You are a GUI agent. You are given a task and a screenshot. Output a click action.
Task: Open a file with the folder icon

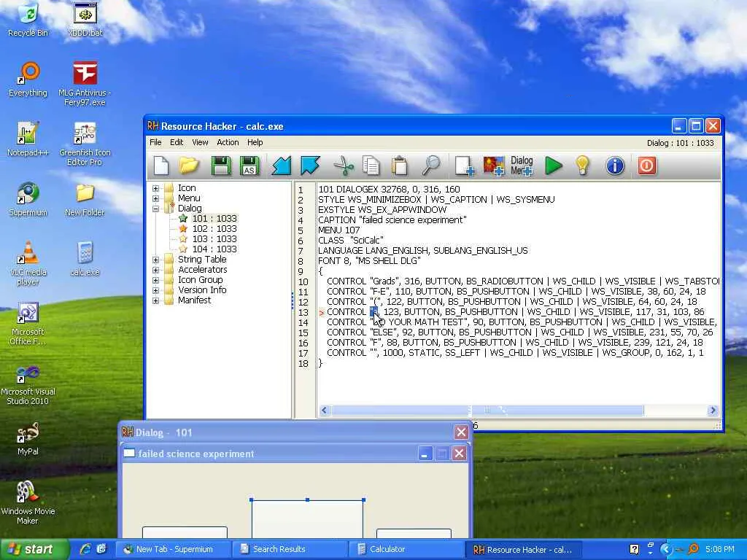point(189,166)
